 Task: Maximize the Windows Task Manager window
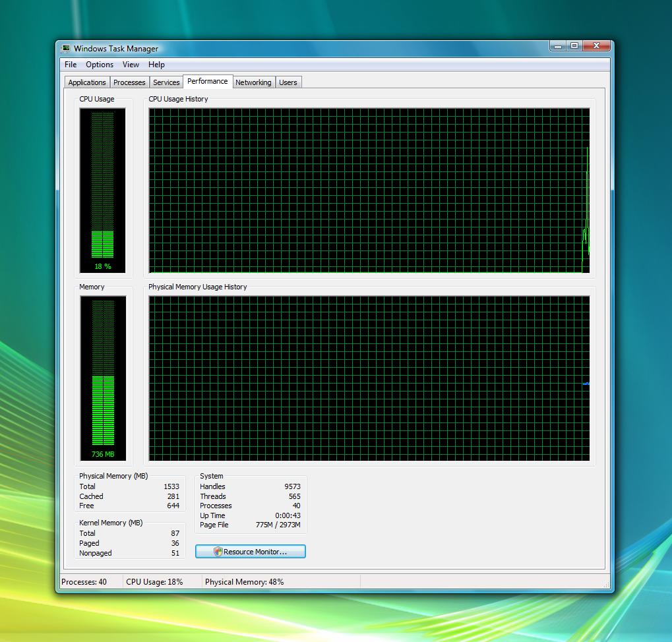pos(574,46)
